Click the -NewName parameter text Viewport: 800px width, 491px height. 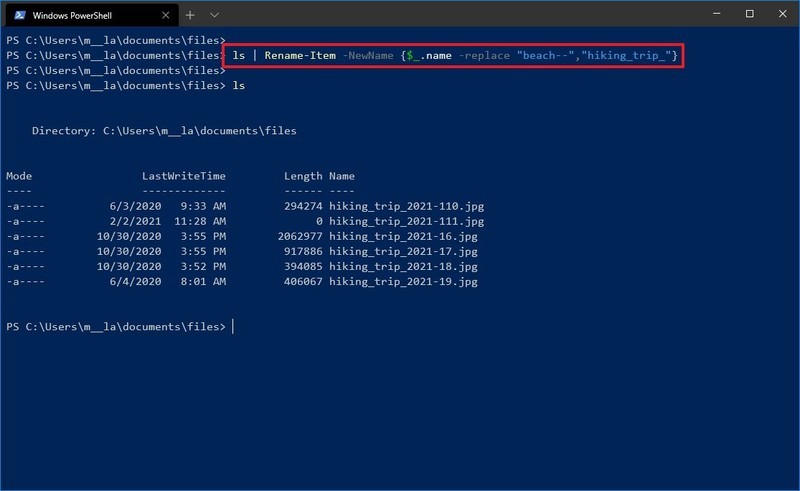pos(368,55)
